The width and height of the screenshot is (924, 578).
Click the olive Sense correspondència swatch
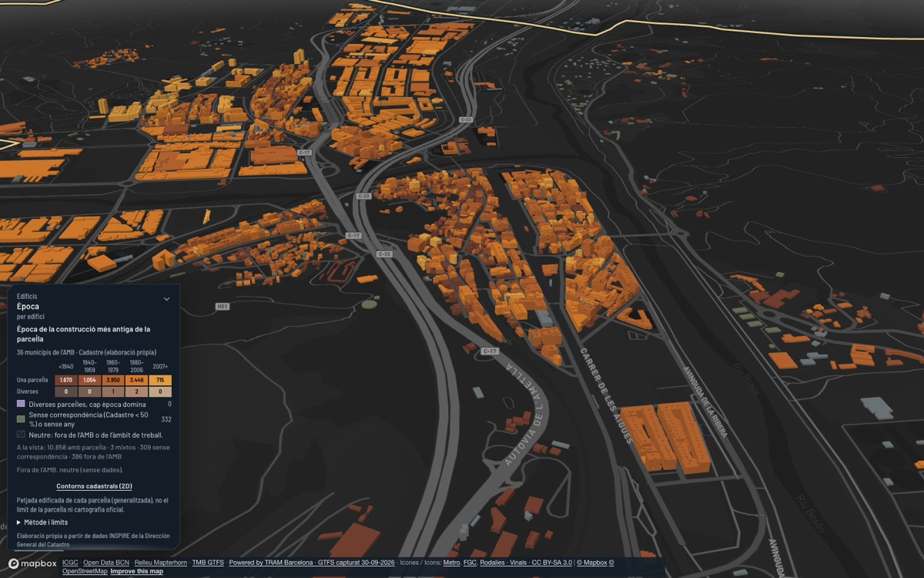pyautogui.click(x=21, y=419)
